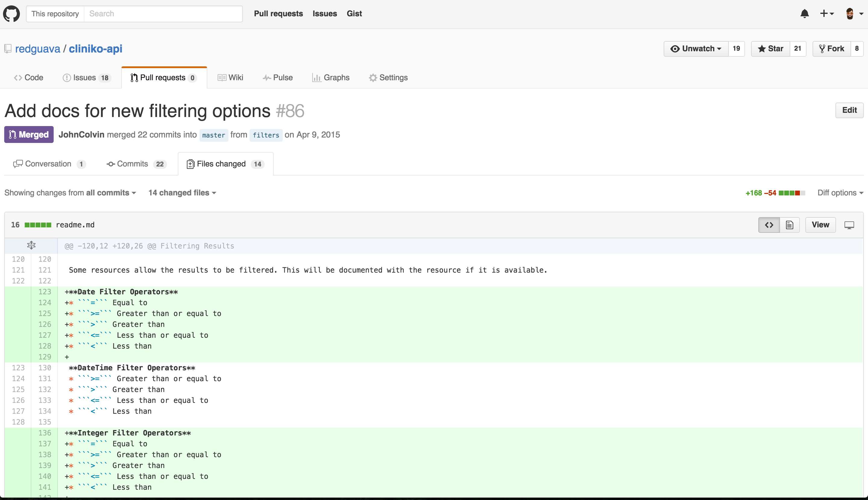Image resolution: width=868 pixels, height=500 pixels.
Task: Select the Pull requests repo tab
Action: 164,78
